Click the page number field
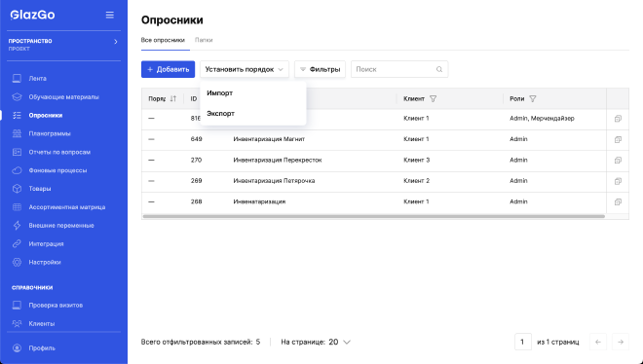Screen dimensions: 643x364 (523, 342)
